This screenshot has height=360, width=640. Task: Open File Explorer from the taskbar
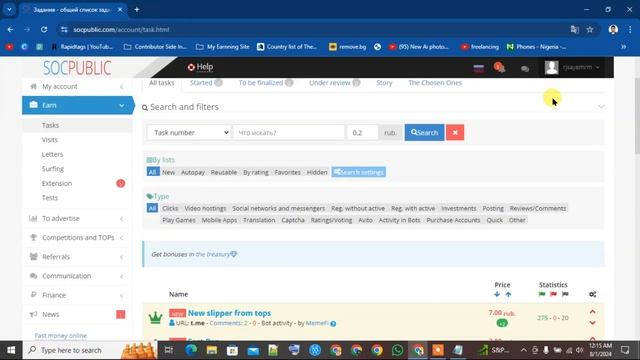point(211,350)
